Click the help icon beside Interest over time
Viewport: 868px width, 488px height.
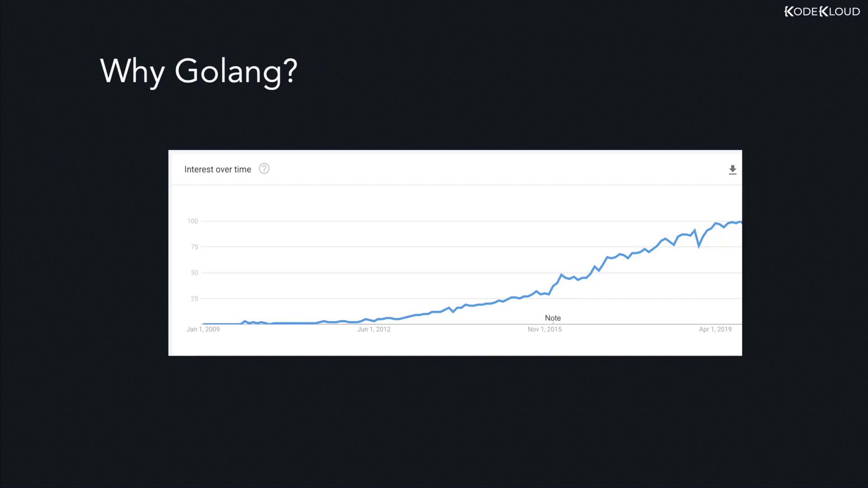tap(264, 169)
